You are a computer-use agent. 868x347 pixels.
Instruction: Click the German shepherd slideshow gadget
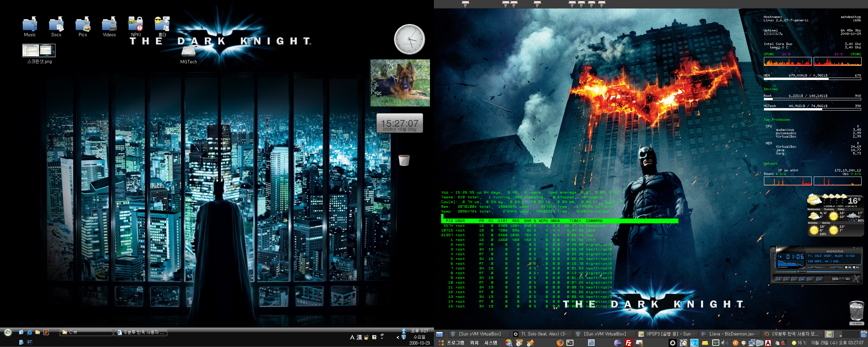point(400,83)
